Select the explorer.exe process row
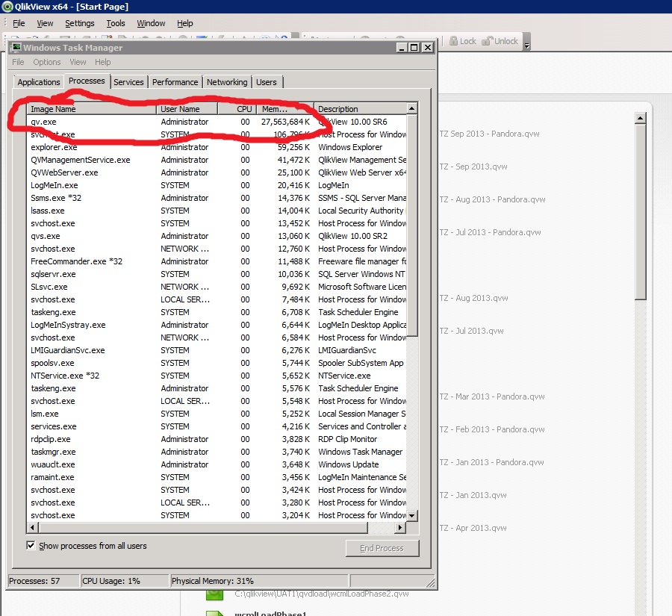 (x=217, y=147)
